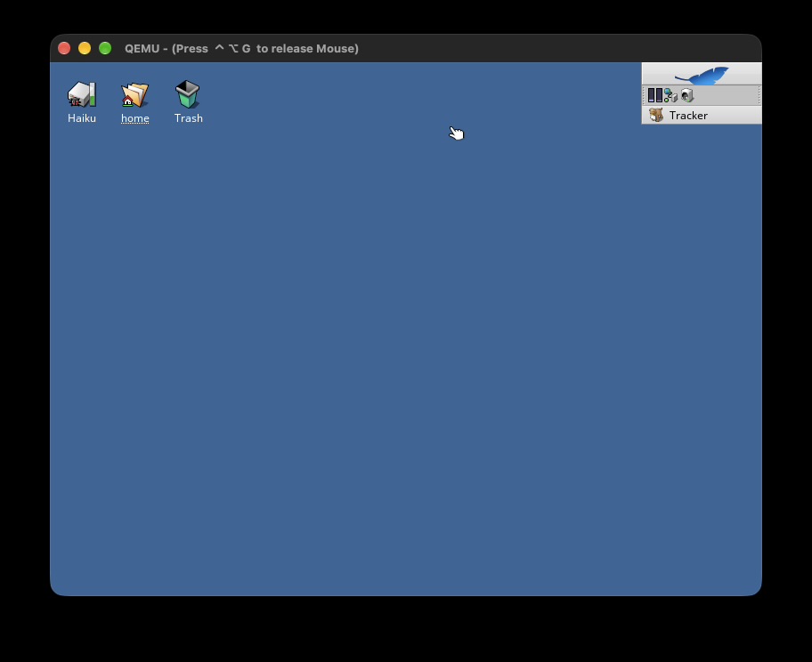Select the home folder desktop icon

[x=134, y=94]
